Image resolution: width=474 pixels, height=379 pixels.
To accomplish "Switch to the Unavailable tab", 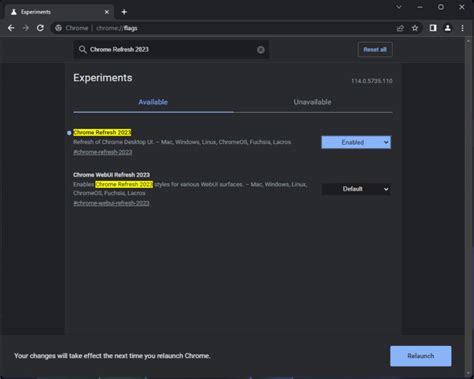I will click(312, 102).
